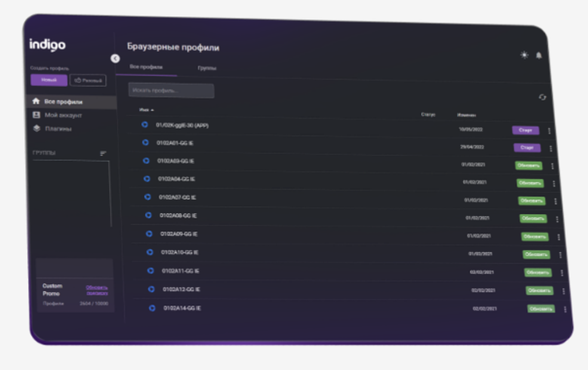Click the indigo logo
Screen dimensions: 588x370
pos(46,45)
